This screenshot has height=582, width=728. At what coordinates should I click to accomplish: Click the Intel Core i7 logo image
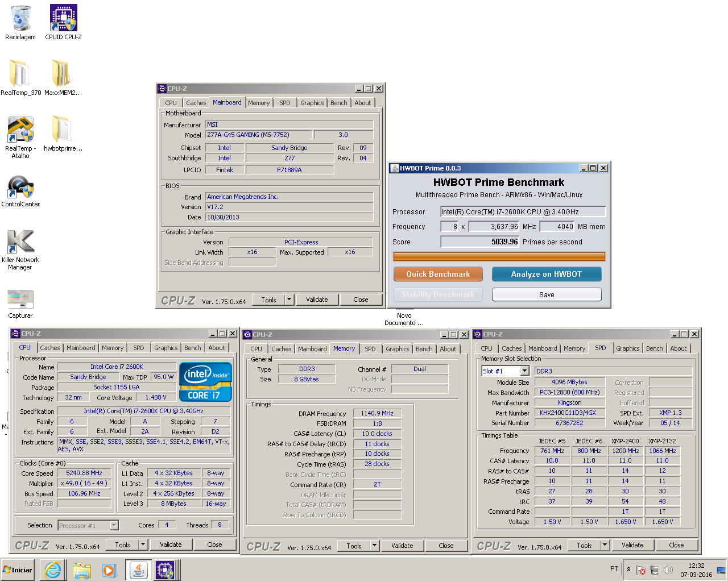coord(206,382)
